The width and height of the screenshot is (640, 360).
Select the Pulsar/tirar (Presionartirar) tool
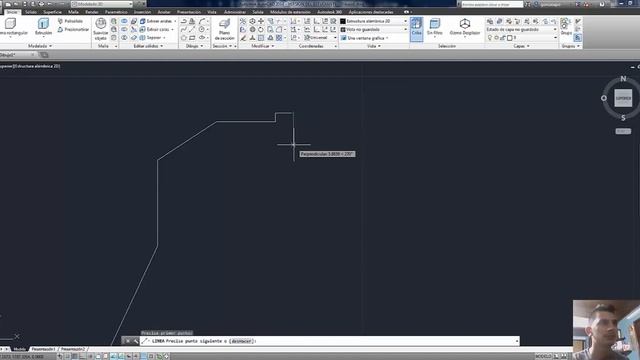(x=73, y=29)
